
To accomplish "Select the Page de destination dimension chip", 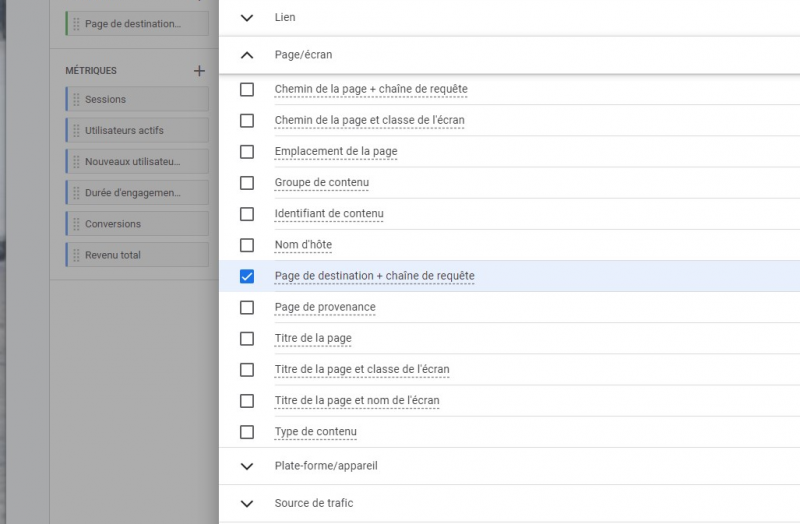I will pos(137,24).
